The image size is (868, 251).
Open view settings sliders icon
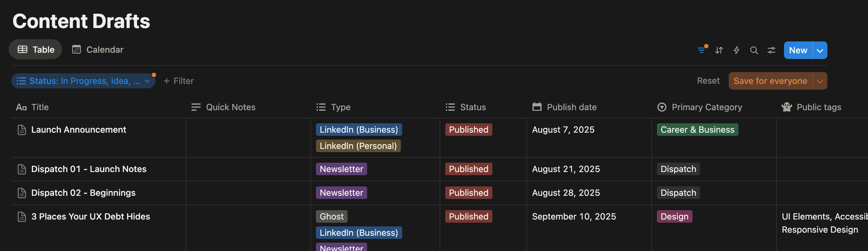pyautogui.click(x=771, y=50)
